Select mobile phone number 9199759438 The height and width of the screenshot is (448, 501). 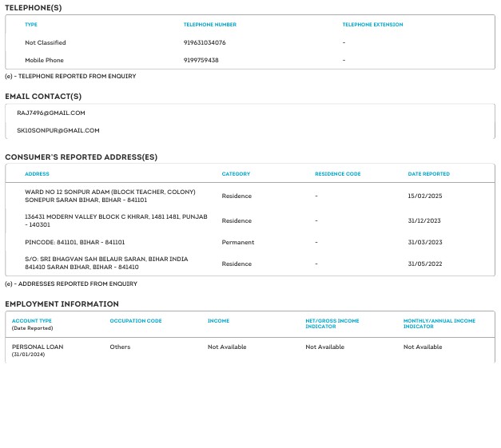[x=201, y=60]
